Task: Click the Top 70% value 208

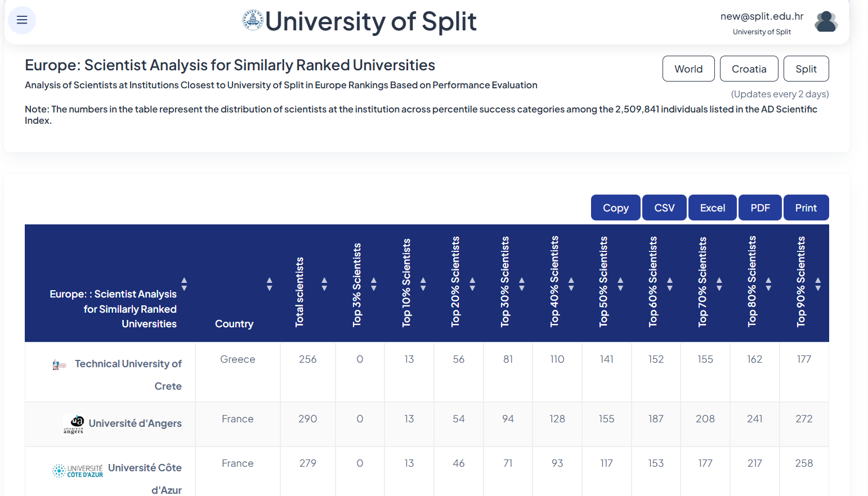Action: click(x=705, y=419)
